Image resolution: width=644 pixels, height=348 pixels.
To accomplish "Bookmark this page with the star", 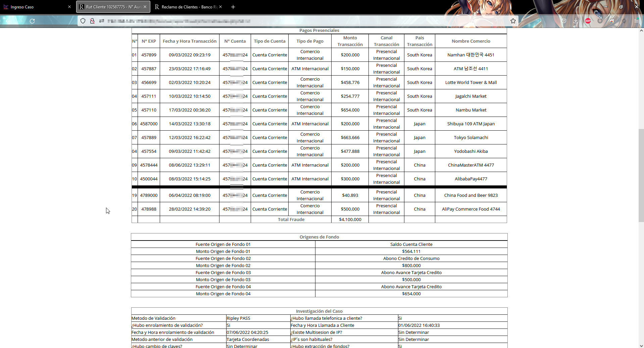I will (x=513, y=21).
